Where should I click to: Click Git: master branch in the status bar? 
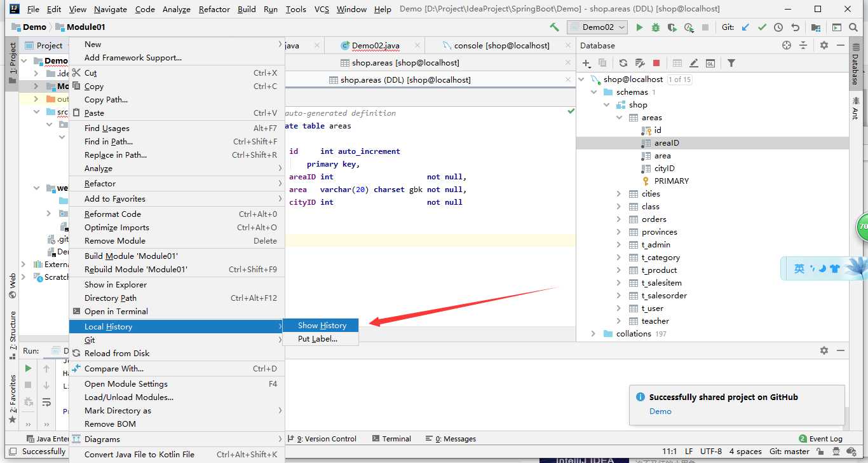tap(789, 452)
